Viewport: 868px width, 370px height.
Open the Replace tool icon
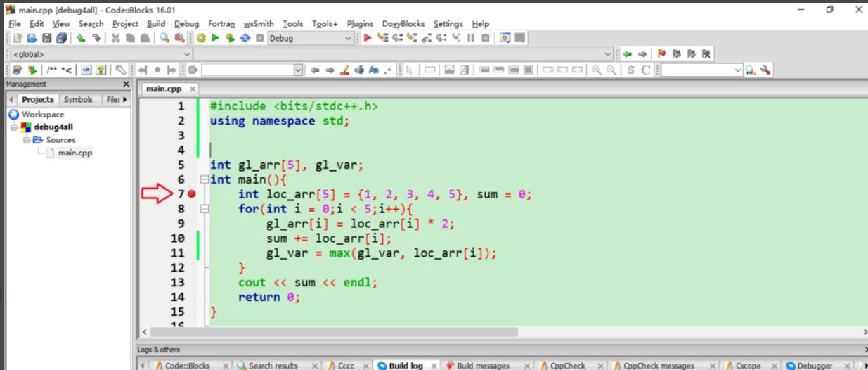(179, 38)
